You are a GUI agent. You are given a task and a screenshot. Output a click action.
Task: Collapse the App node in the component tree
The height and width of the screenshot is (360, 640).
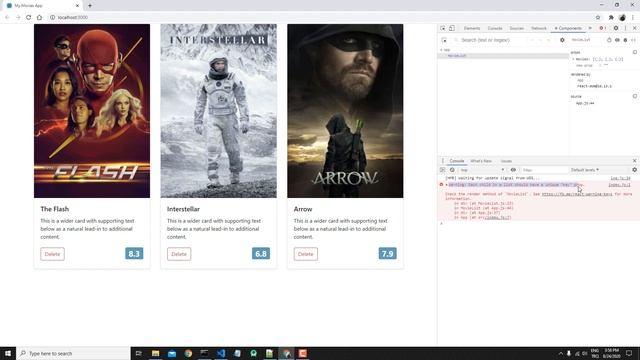tap(441, 50)
